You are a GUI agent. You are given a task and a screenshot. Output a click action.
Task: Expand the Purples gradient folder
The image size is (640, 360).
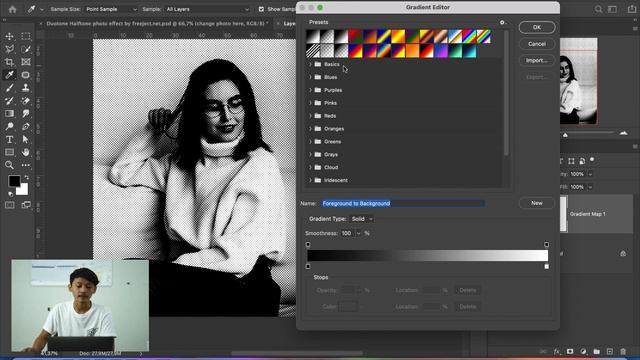[310, 90]
